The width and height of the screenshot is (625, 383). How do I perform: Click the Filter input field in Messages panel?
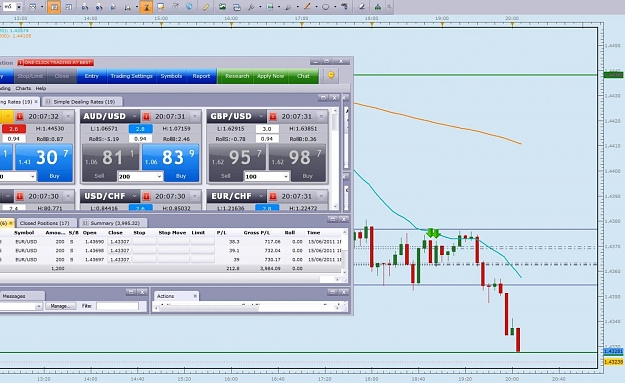(x=118, y=306)
